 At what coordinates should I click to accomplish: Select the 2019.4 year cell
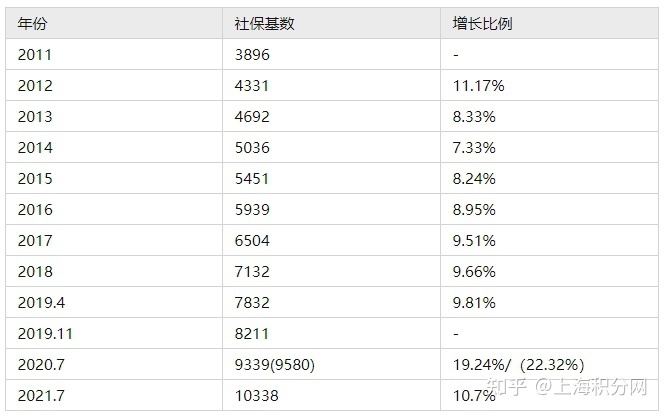(114, 302)
